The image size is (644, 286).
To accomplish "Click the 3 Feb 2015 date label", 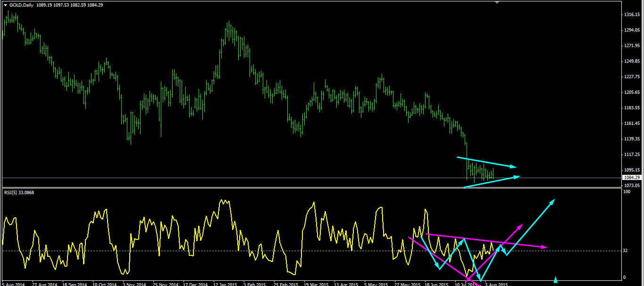I will tap(255, 284).
